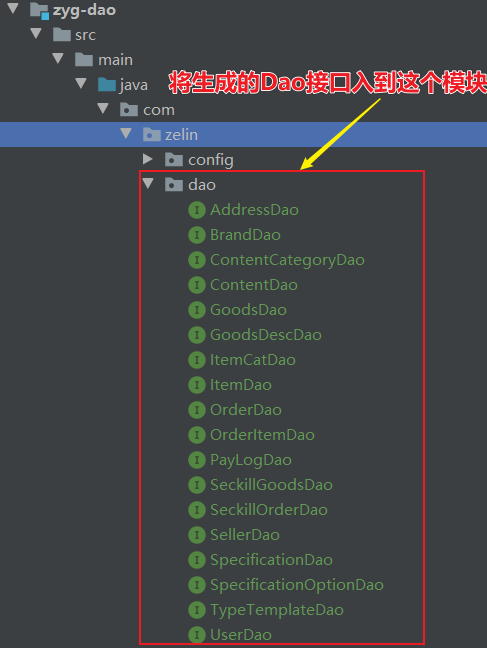This screenshot has width=487, height=648.
Task: Click the config package icon
Action: [x=174, y=160]
